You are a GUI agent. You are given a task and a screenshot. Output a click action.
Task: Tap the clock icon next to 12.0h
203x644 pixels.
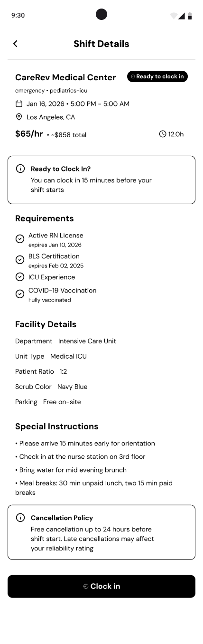[163, 134]
